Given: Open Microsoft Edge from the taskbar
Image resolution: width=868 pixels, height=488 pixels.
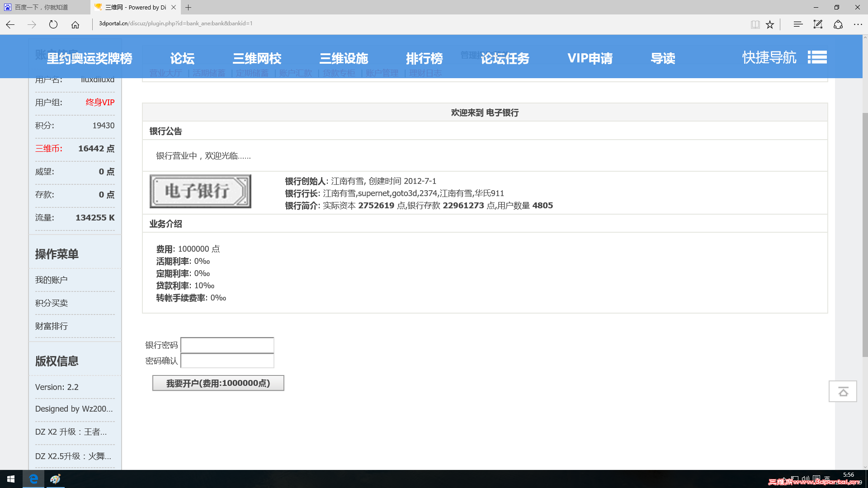Looking at the screenshot, I should (x=33, y=479).
